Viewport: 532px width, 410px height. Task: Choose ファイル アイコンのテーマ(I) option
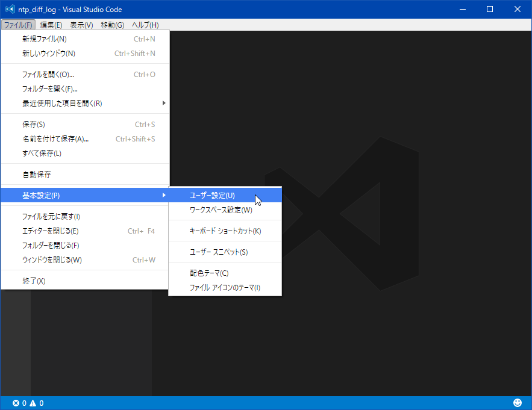click(x=225, y=288)
